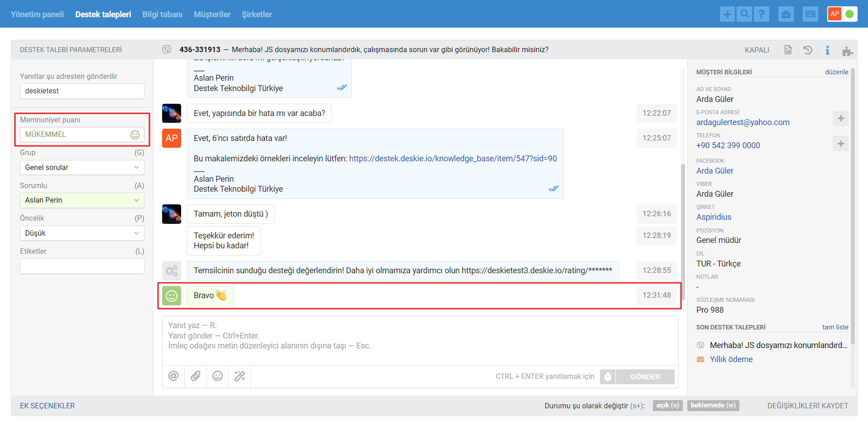868x426 pixels.
Task: Open the Müşteriler menu item
Action: point(212,15)
